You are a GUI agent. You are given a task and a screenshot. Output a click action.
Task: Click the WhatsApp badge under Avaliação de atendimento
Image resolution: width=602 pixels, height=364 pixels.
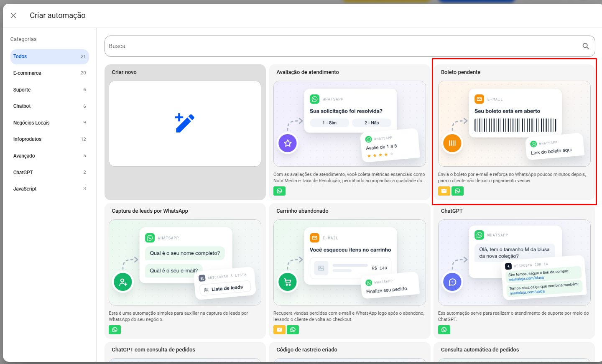click(279, 191)
